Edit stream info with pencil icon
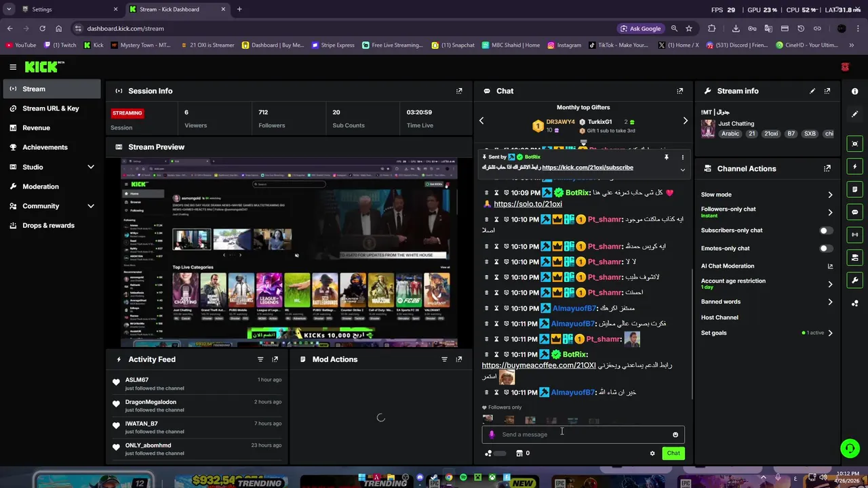 click(x=812, y=91)
